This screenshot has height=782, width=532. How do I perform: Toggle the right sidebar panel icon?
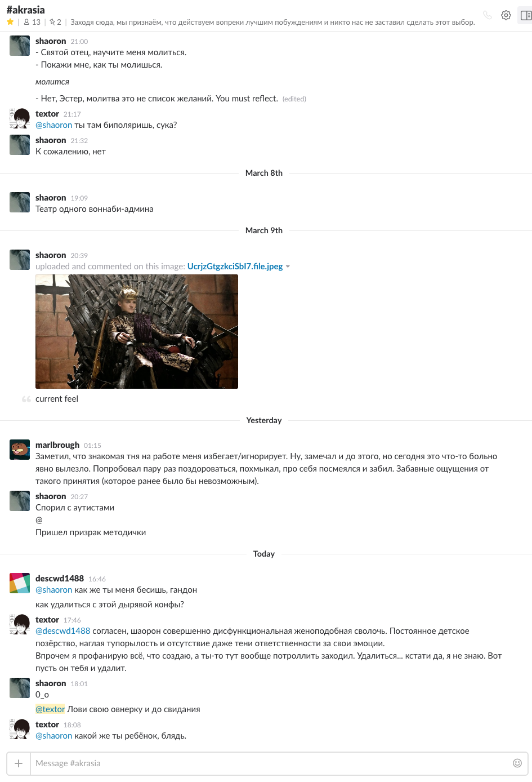(526, 15)
